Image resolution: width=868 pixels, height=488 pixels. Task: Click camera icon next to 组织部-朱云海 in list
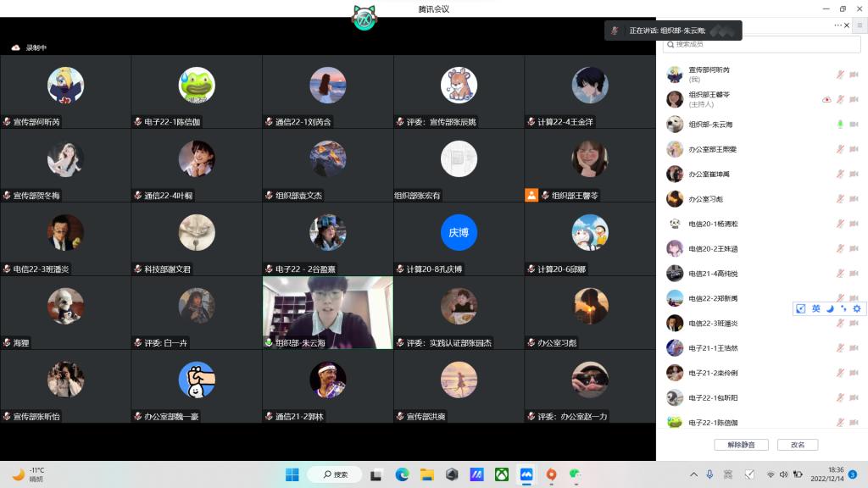tap(854, 125)
